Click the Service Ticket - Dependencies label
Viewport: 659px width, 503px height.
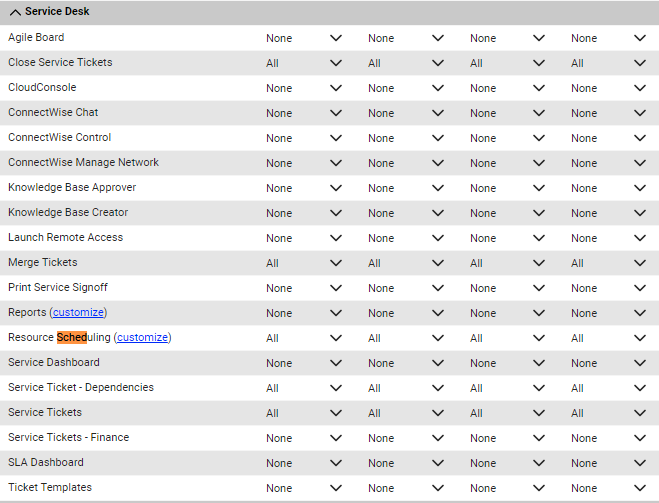[x=81, y=387]
